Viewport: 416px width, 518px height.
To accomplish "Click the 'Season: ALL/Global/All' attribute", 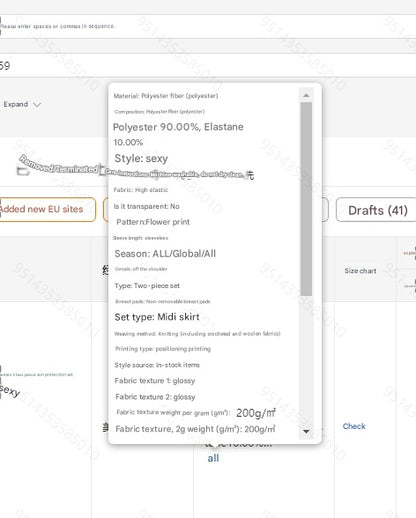I will click(x=165, y=254).
